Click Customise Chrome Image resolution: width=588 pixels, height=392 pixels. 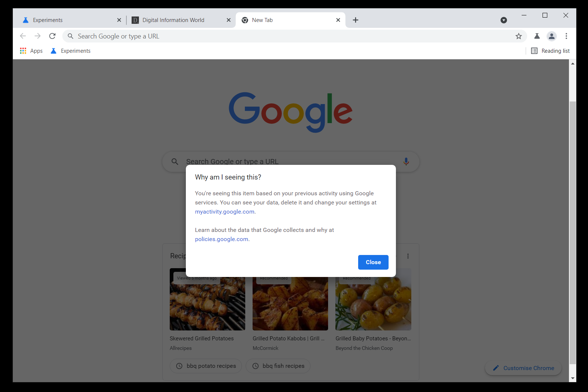pyautogui.click(x=523, y=368)
